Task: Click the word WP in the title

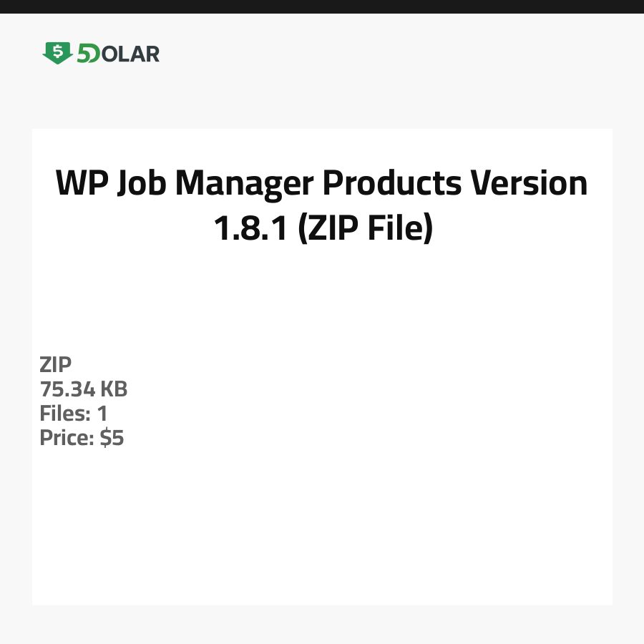Action: (82, 184)
